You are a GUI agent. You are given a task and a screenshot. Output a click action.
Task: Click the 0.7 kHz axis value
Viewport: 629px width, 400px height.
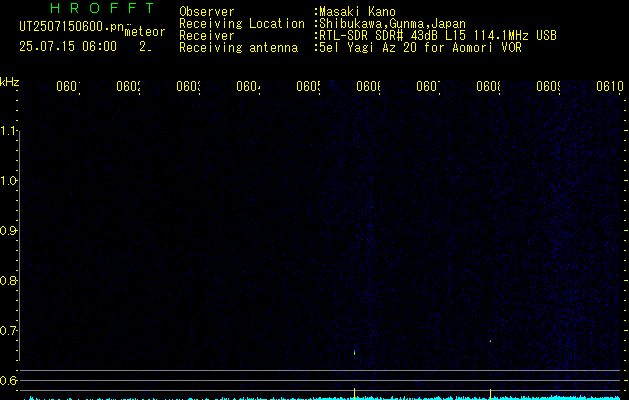point(9,330)
